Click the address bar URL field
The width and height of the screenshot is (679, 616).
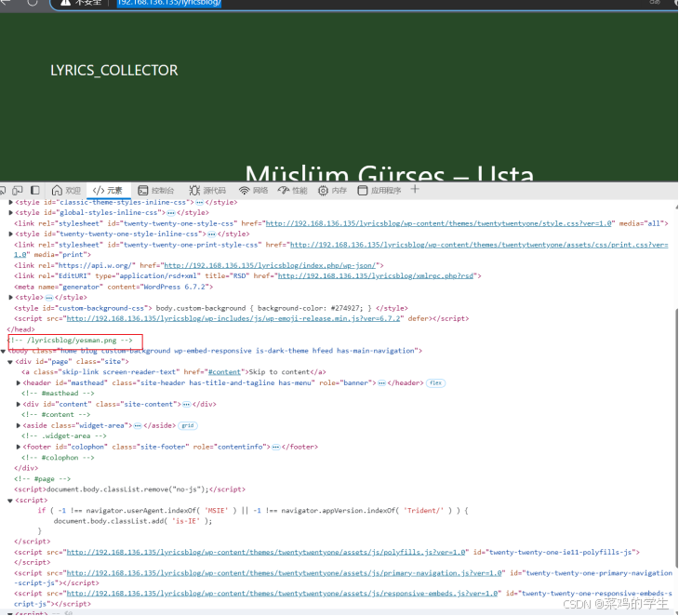coord(169,3)
